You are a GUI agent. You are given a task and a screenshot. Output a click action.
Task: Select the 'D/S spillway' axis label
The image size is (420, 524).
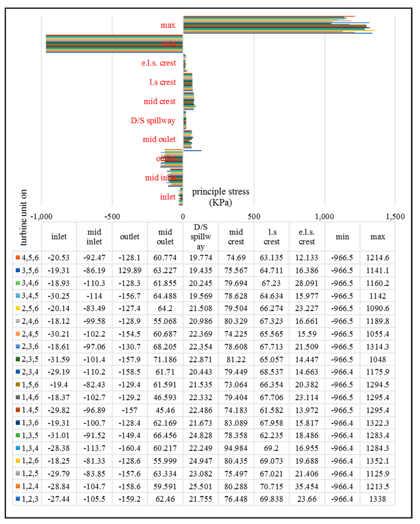click(153, 120)
